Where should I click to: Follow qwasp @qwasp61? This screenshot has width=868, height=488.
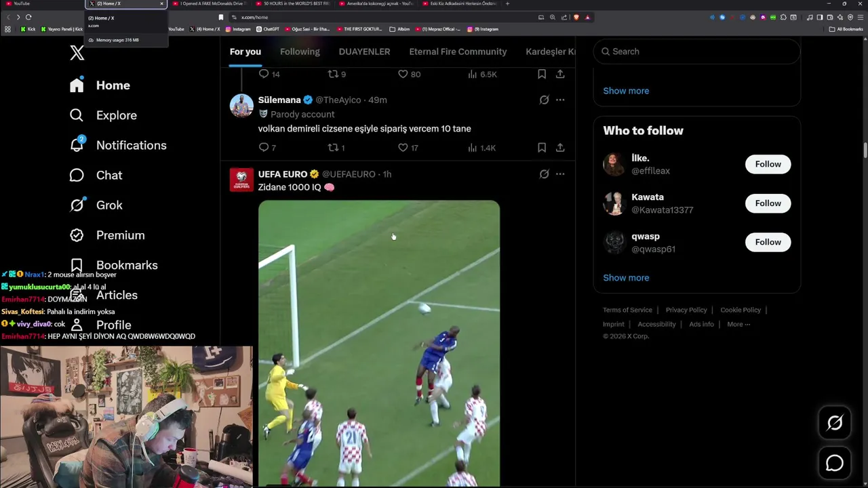pyautogui.click(x=768, y=242)
